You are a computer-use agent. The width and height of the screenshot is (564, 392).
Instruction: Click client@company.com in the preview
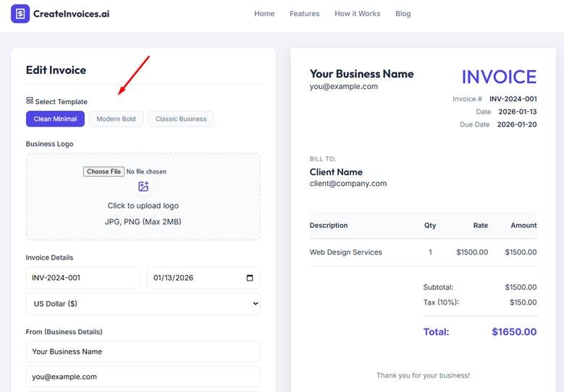point(348,183)
